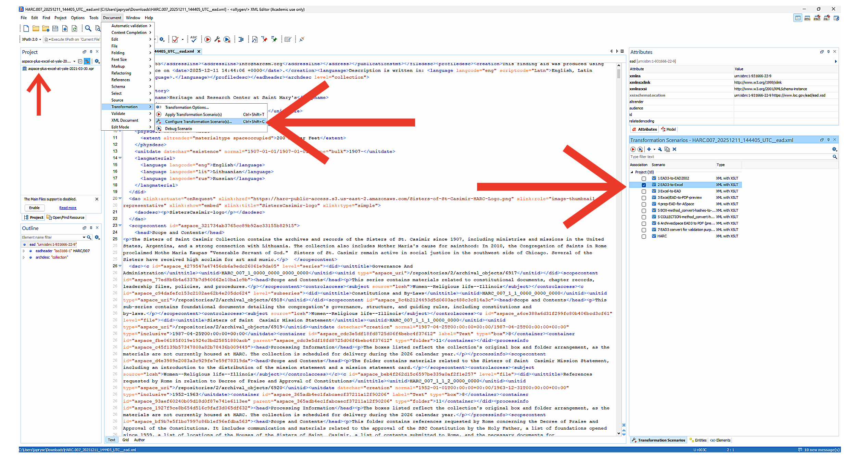Viewport: 868px width, 458px height.
Task: Open the Read more link
Action: pos(68,208)
